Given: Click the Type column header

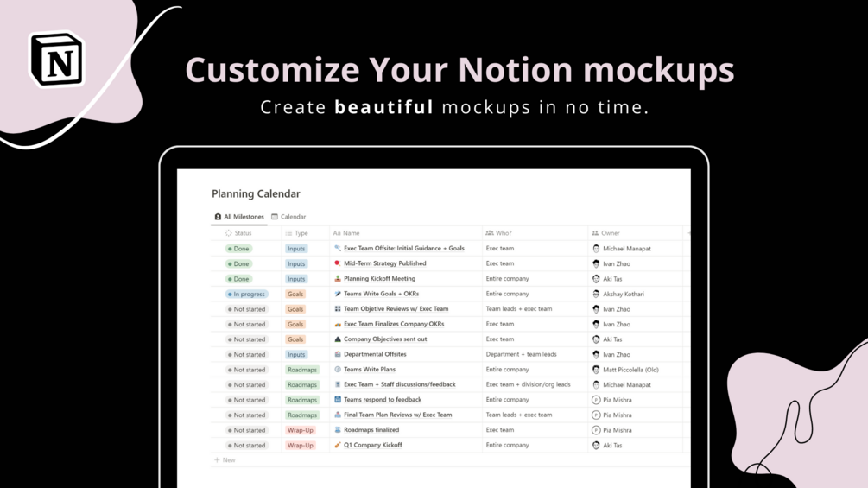Looking at the screenshot, I should (x=297, y=233).
